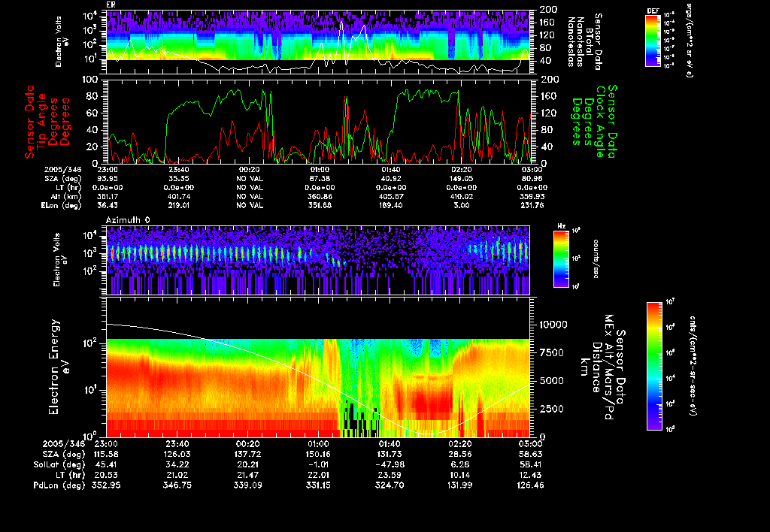
Task: Click the altitude value '361.17'
Action: coord(108,196)
